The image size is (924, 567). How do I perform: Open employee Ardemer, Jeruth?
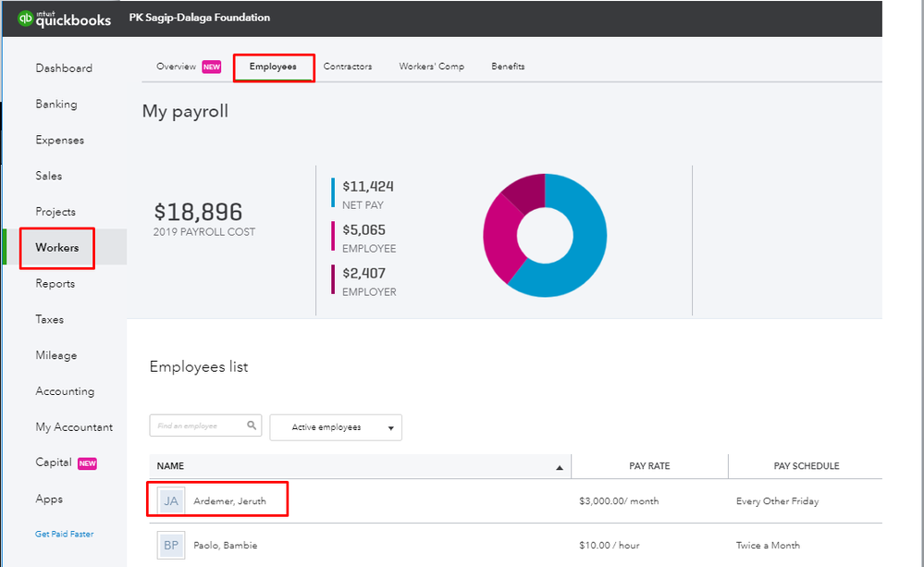(x=229, y=501)
